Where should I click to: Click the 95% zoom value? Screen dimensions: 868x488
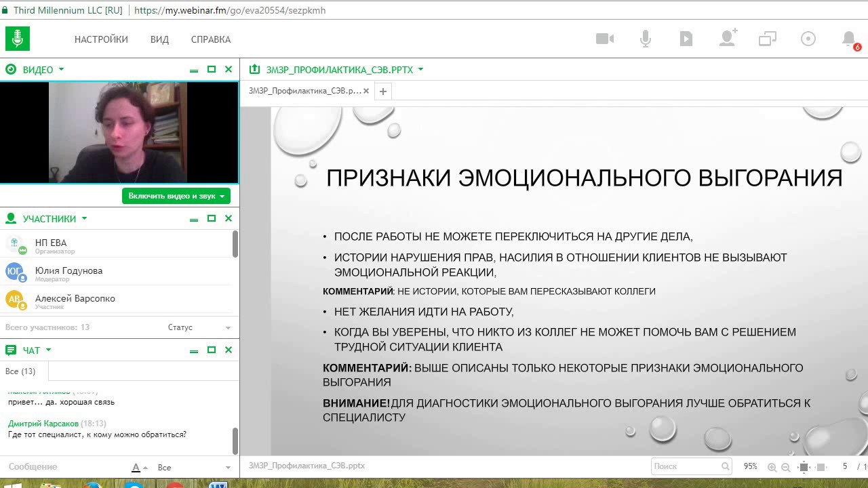click(750, 466)
